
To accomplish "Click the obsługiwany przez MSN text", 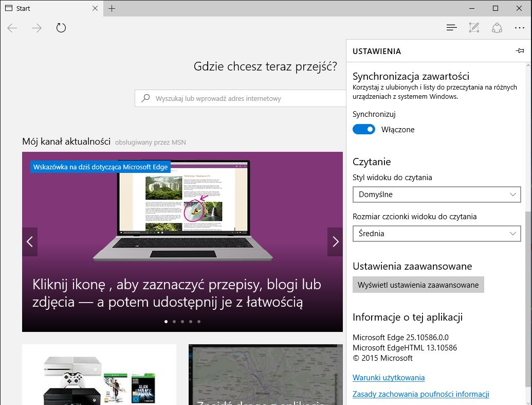I will pos(150,143).
